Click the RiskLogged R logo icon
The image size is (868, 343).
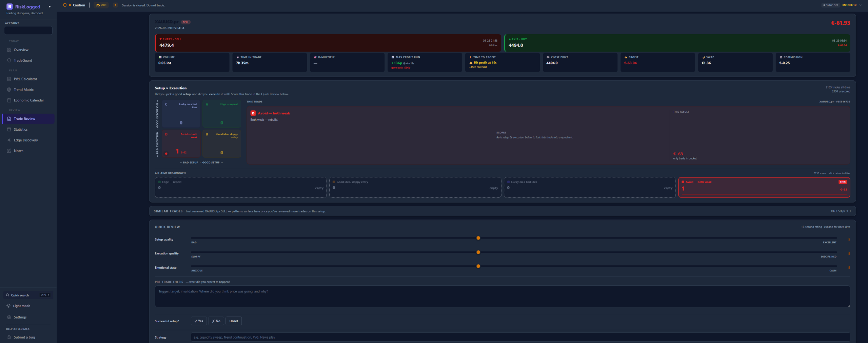pyautogui.click(x=9, y=6)
